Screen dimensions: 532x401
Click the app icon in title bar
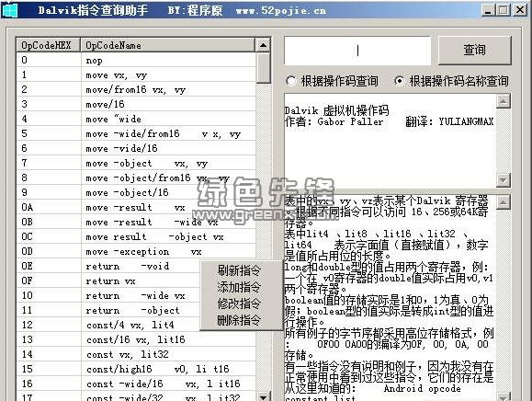9,9
